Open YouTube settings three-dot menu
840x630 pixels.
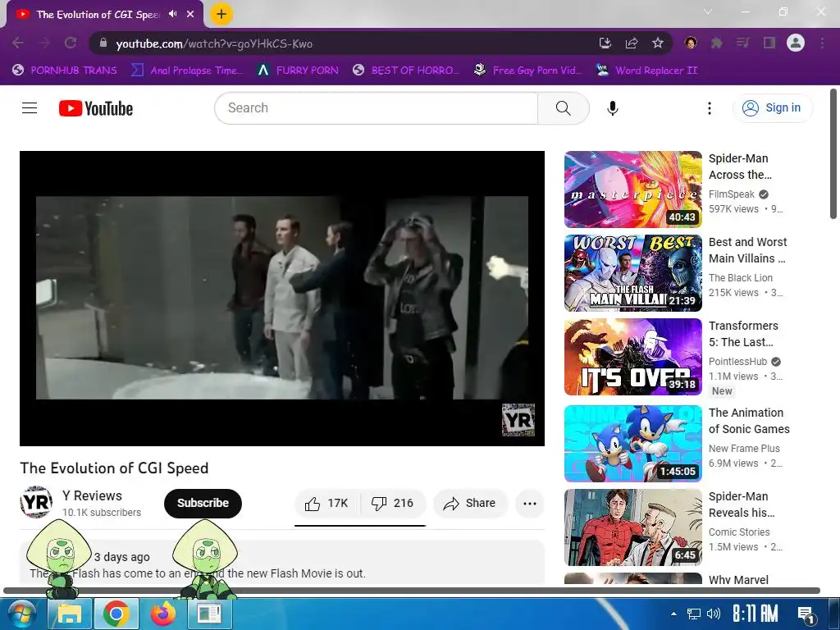coord(710,108)
